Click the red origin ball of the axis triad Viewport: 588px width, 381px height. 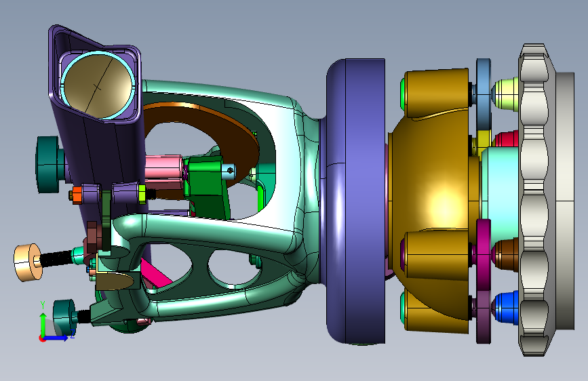[x=42, y=338]
